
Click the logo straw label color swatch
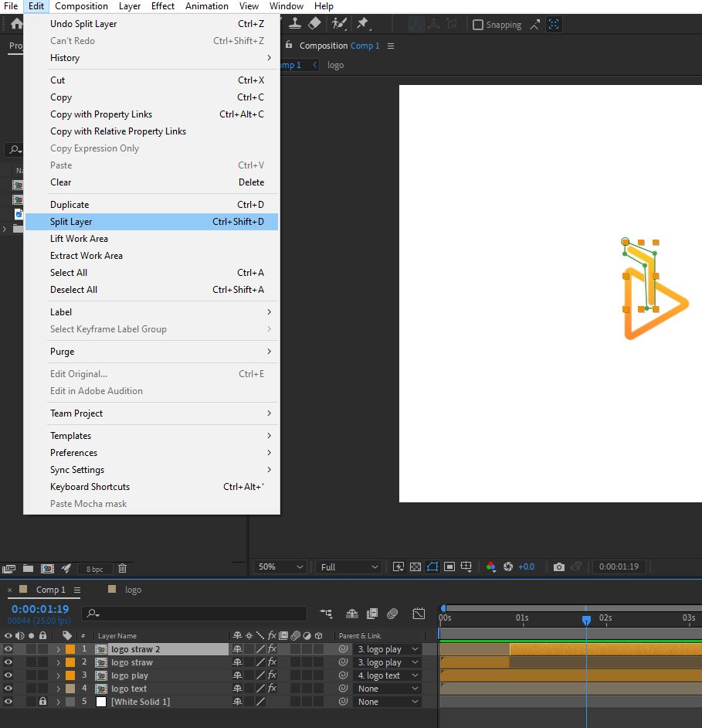click(x=70, y=662)
